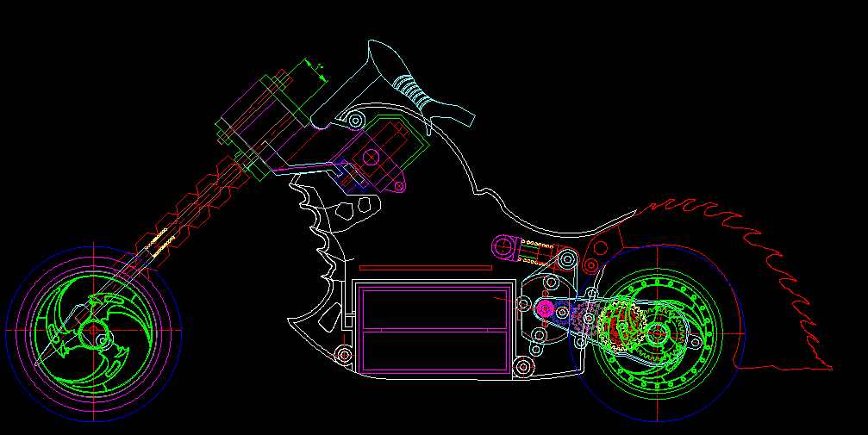Click the white double circle under the seat front
Image resolution: width=868 pixels, height=435 pixels.
pyautogui.click(x=355, y=120)
